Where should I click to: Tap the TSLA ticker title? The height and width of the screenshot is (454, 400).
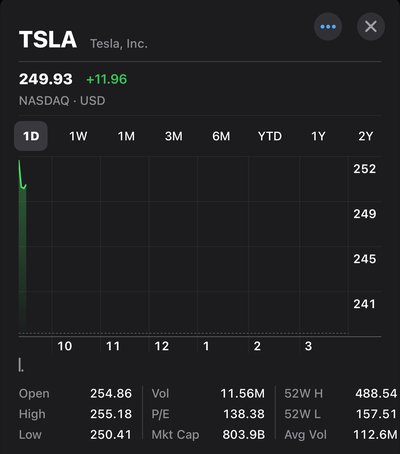coord(48,40)
